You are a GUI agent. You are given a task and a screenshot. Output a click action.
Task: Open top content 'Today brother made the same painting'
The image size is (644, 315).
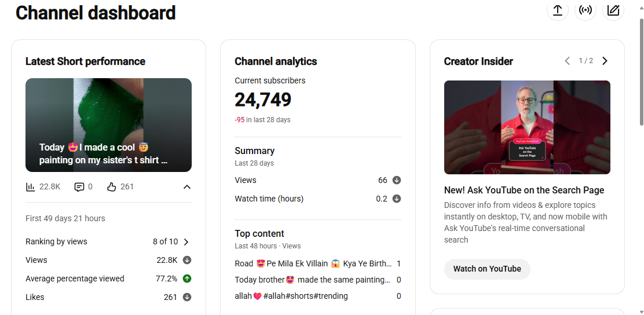[x=312, y=280]
